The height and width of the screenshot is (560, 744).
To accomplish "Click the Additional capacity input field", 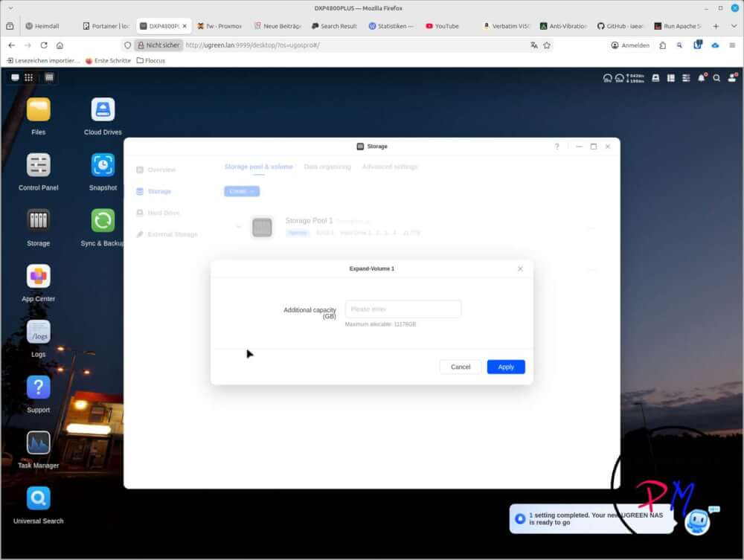I will point(403,309).
